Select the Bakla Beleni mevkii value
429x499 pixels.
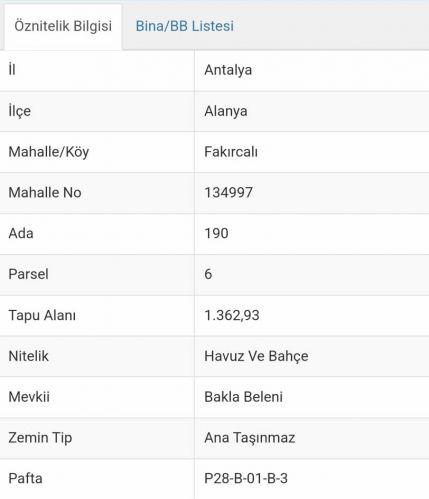243,397
